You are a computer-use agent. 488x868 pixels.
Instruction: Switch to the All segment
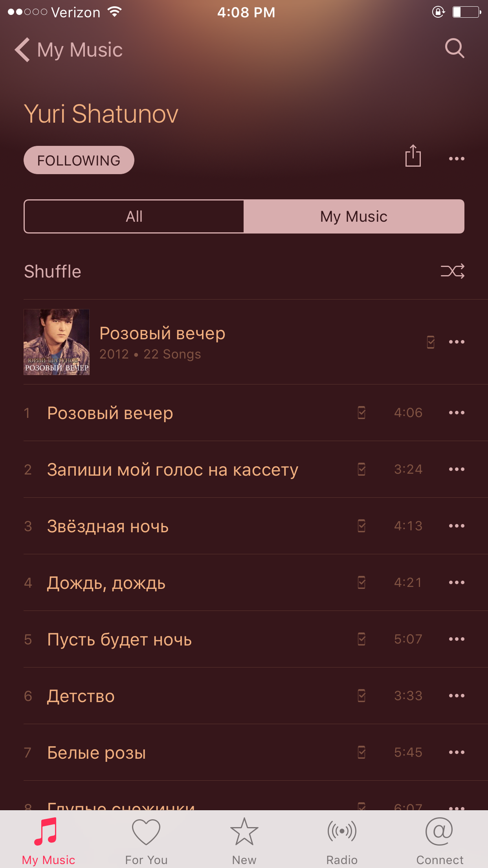(134, 217)
